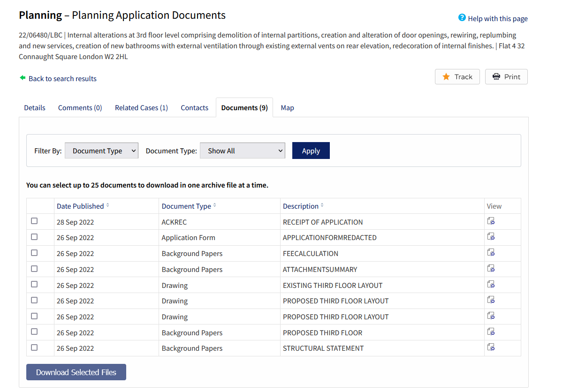The image size is (563, 392).
Task: Click the green back arrow icon
Action: (x=23, y=78)
